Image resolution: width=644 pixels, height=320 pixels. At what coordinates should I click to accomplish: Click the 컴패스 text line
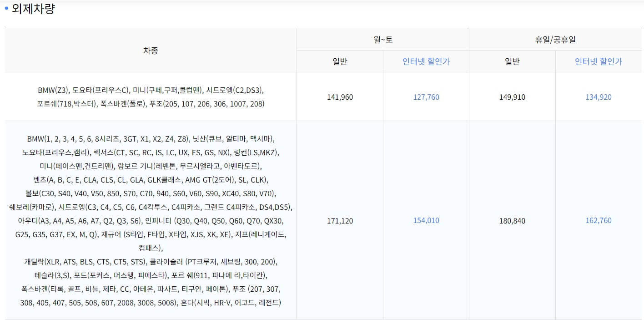pyautogui.click(x=151, y=248)
